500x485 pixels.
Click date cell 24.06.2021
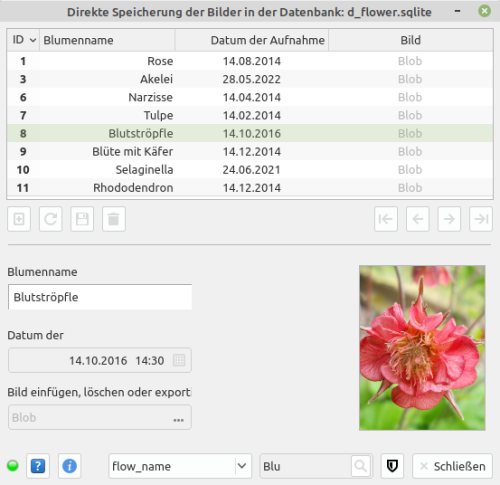pyautogui.click(x=252, y=169)
